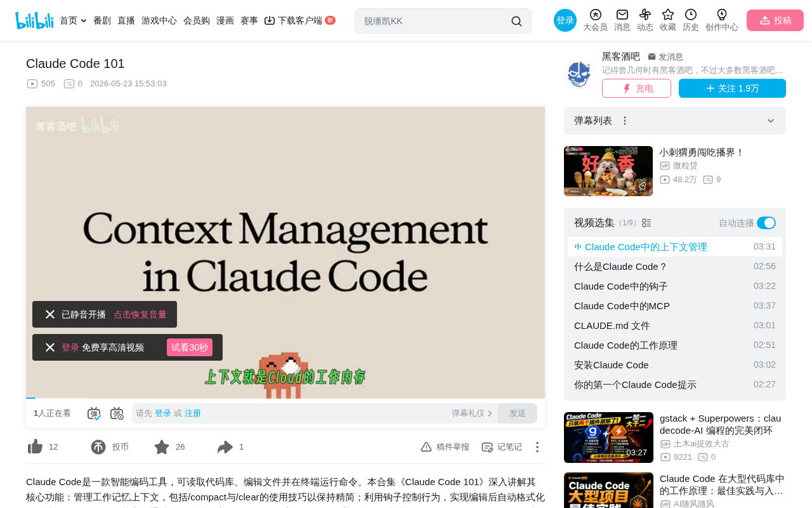Switch 视频选集 list view layout icon
Viewport: 812px width, 508px height.
pos(646,223)
